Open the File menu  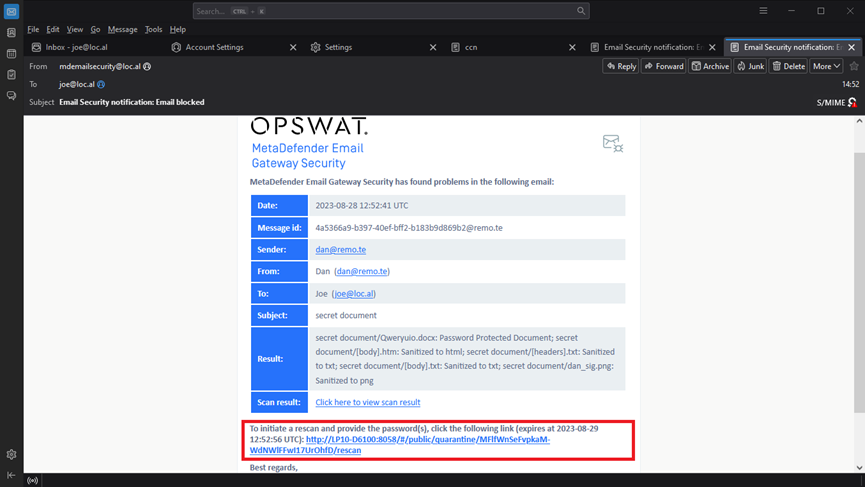(x=33, y=29)
